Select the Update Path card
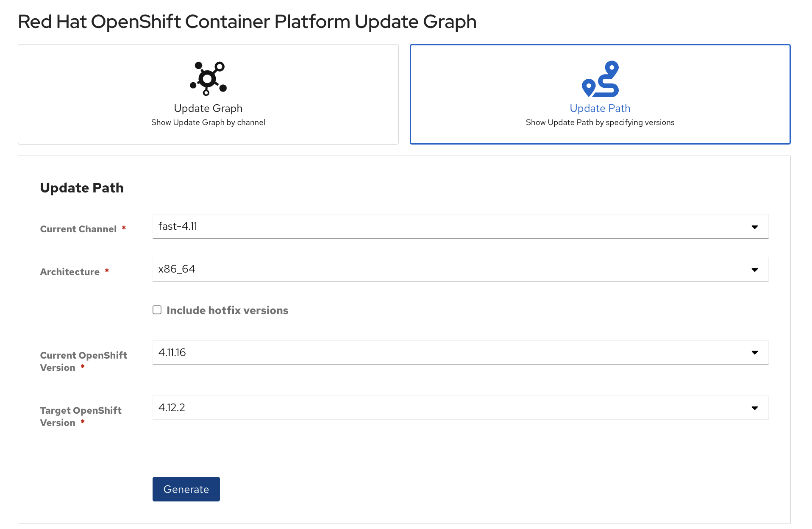812x529 pixels. pos(600,94)
